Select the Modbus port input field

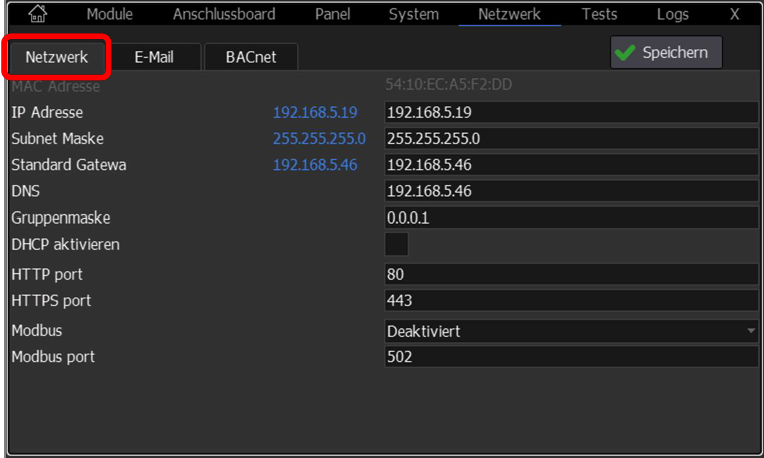point(570,356)
